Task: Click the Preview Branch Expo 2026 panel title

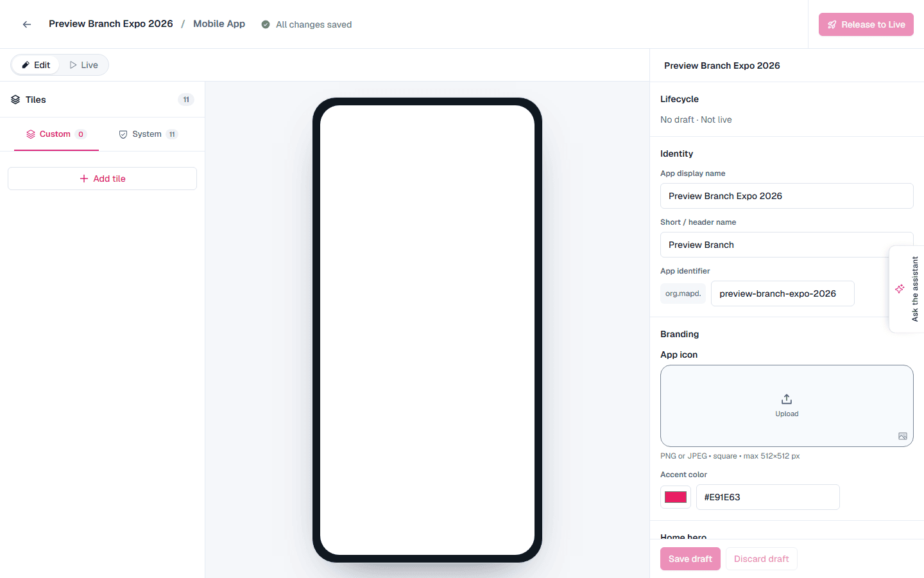Action: pos(722,66)
